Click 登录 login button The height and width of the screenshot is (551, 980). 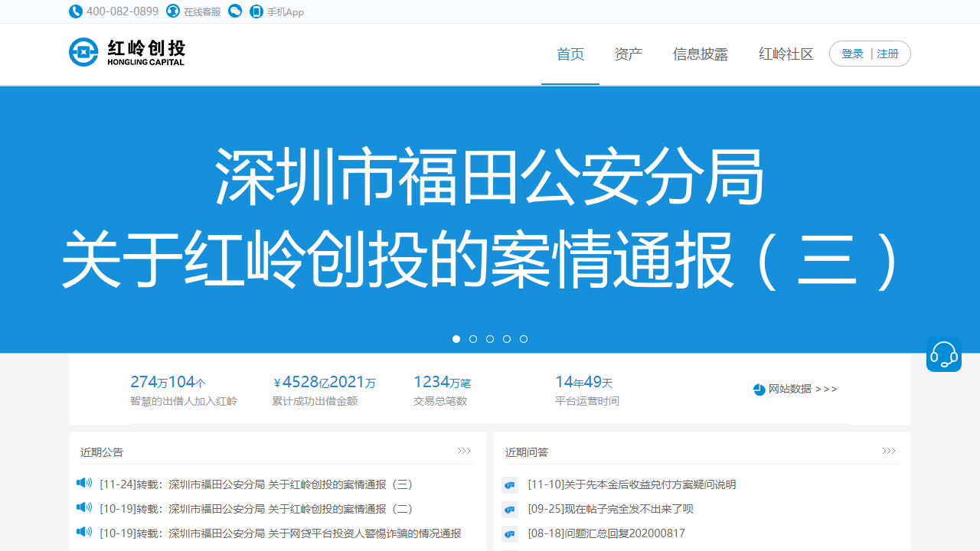(x=852, y=54)
